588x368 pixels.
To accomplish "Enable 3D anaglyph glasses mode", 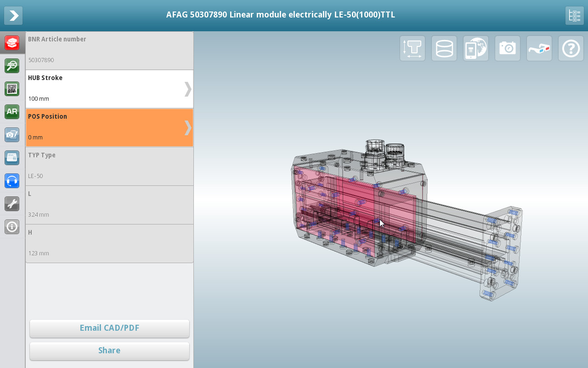I will pos(539,48).
